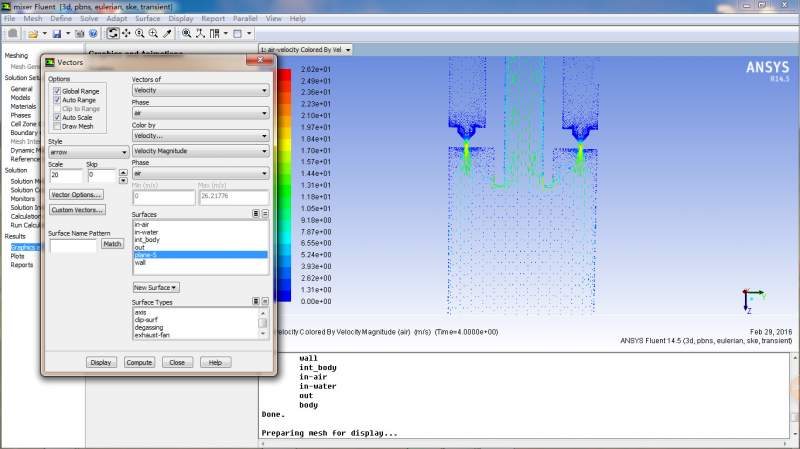Click the save picture camera icon
This screenshot has height=449, width=800.
pyautogui.click(x=80, y=34)
